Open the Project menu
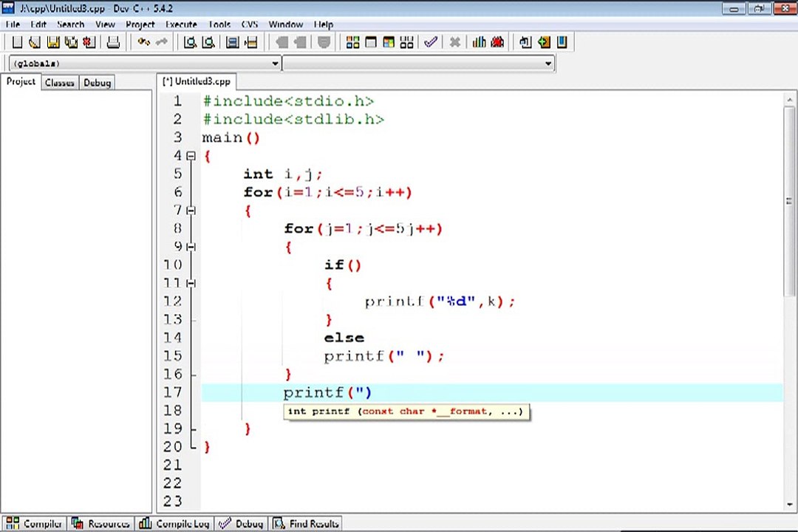Screen dimensions: 798x532 point(140,24)
